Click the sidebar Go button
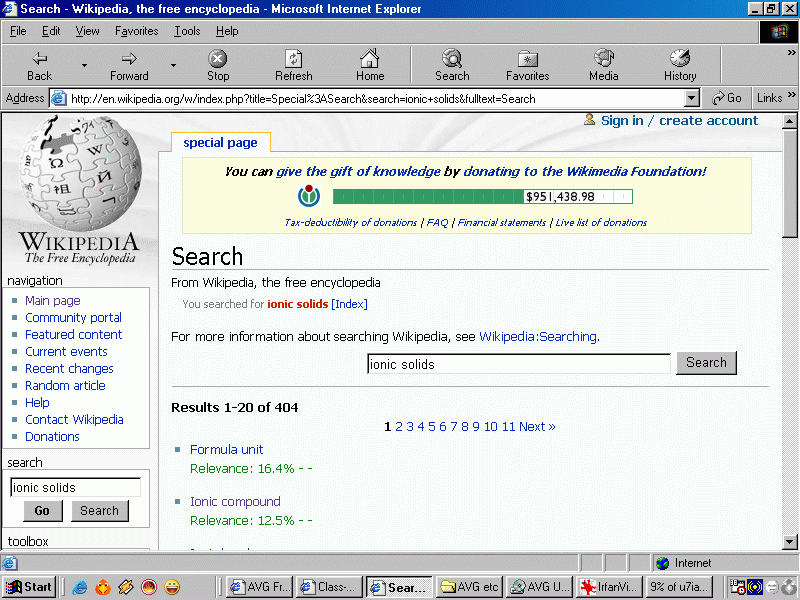This screenshot has width=800, height=600. [x=42, y=511]
